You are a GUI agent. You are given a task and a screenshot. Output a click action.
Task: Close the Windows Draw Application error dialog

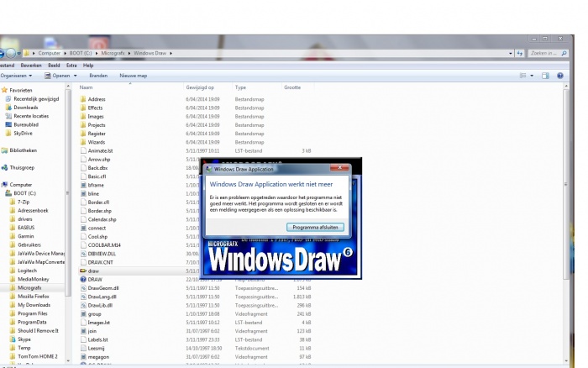pos(339,168)
